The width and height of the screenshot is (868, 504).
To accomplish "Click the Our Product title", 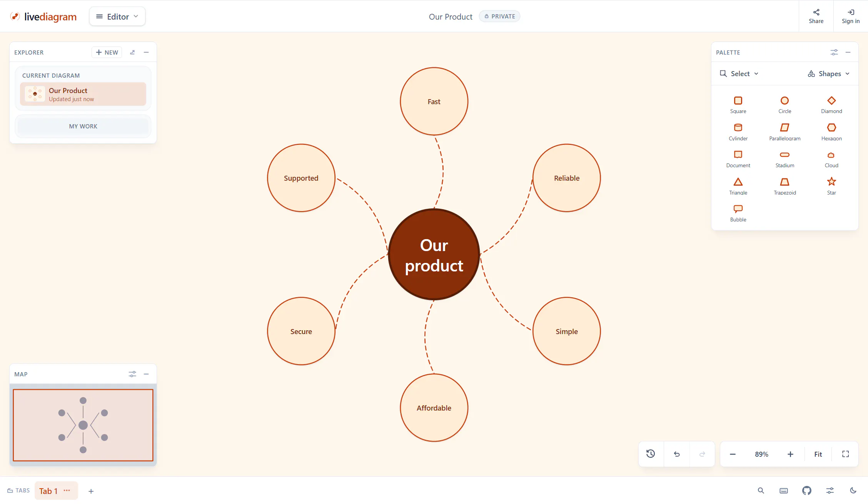I will (x=451, y=17).
